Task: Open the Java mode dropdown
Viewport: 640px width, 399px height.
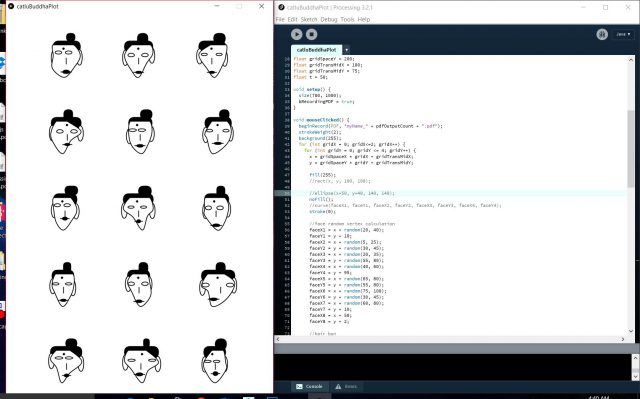Action: coord(623,34)
